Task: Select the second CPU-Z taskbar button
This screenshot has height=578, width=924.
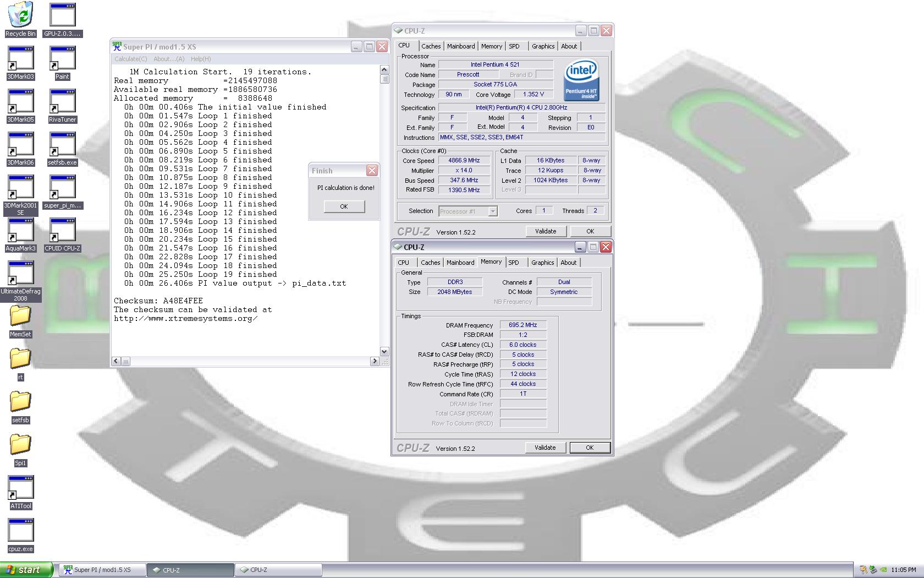Action: (278, 570)
